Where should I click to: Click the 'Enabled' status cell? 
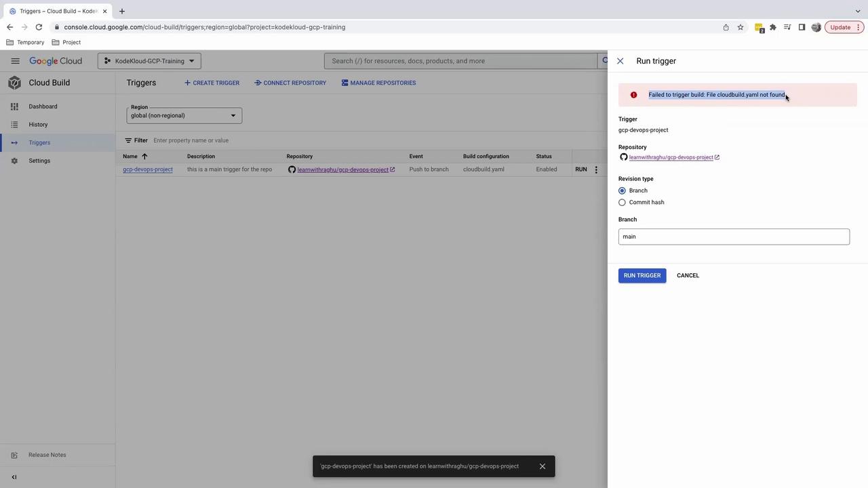click(x=547, y=169)
